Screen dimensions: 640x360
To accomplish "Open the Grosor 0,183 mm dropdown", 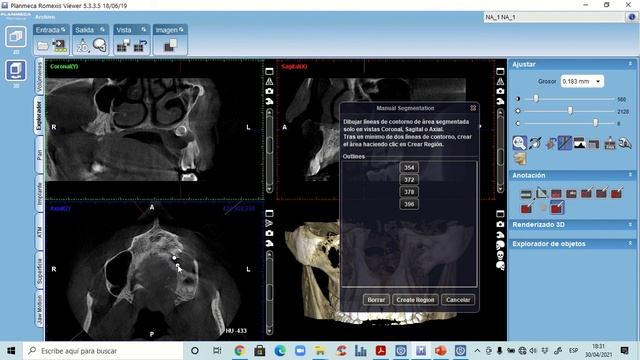I will [x=582, y=81].
